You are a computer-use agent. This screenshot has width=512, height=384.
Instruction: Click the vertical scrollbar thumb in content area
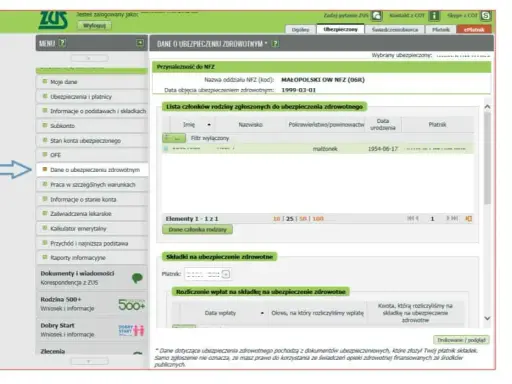[487, 158]
